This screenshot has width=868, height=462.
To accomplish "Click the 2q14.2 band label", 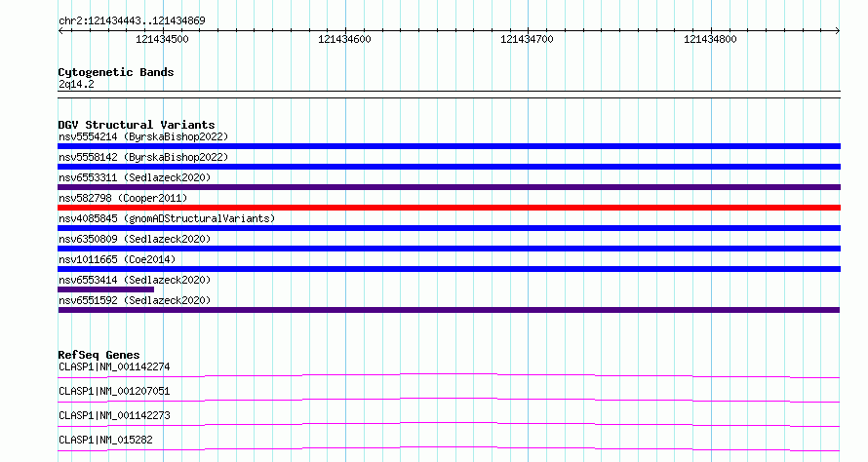I will (x=76, y=84).
